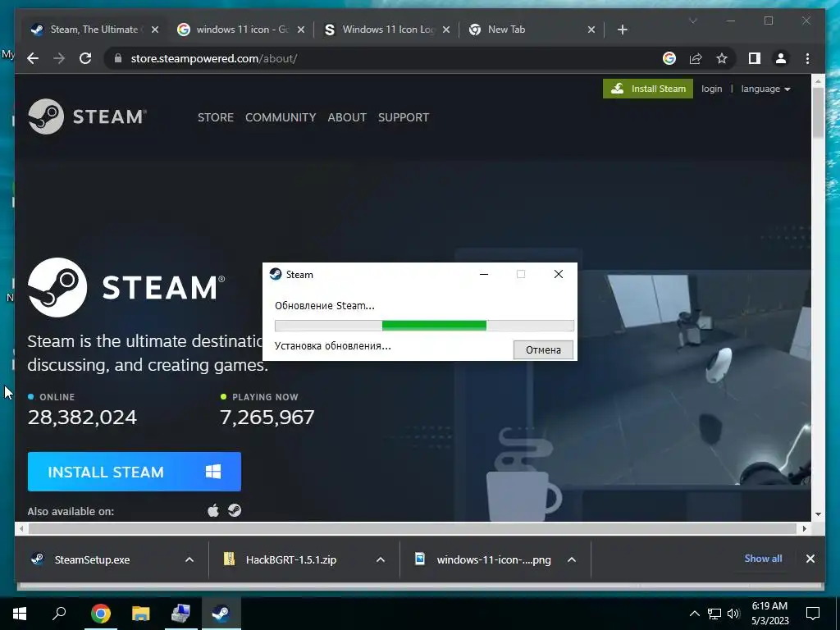840x630 pixels.
Task: Open Chrome tab search chevron
Action: coord(692,21)
